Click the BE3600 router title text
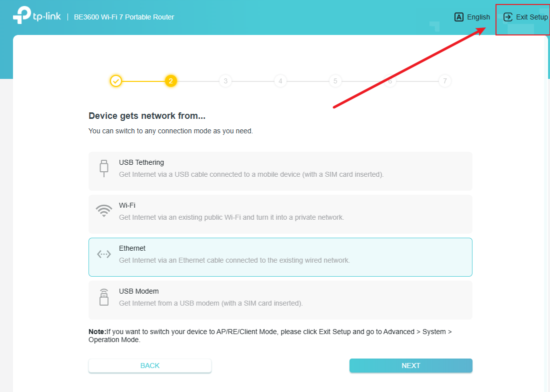550x392 pixels. click(x=124, y=16)
